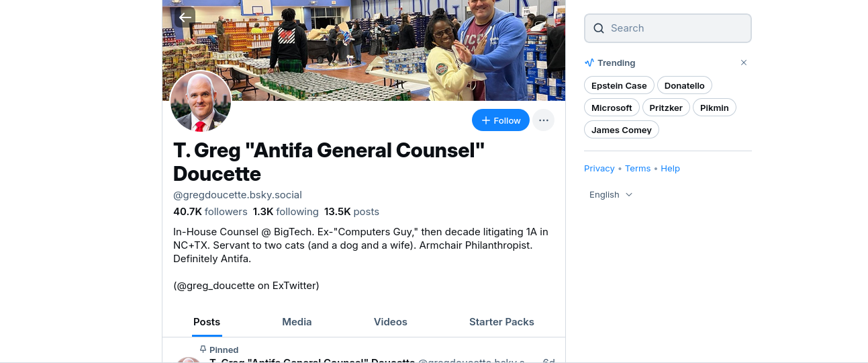Open the three-dot profile options menu

[544, 120]
